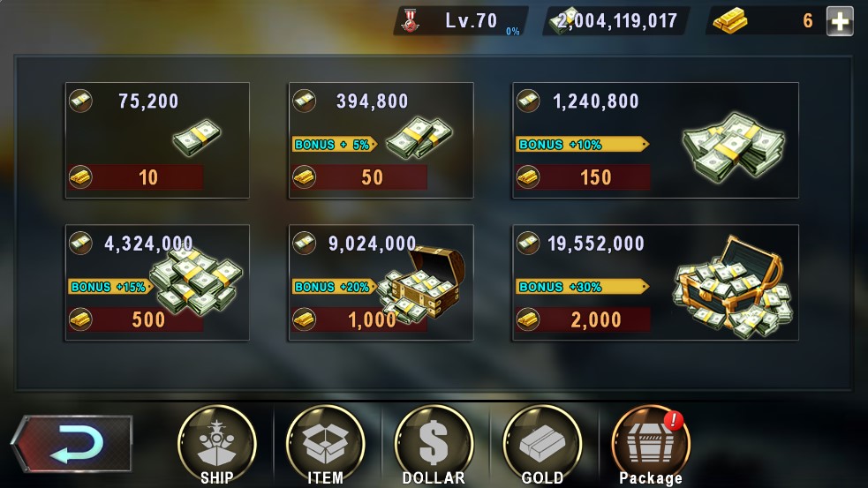Viewport: 868px width, 488px height.
Task: Click the 2,000 gold price button
Action: pos(583,319)
